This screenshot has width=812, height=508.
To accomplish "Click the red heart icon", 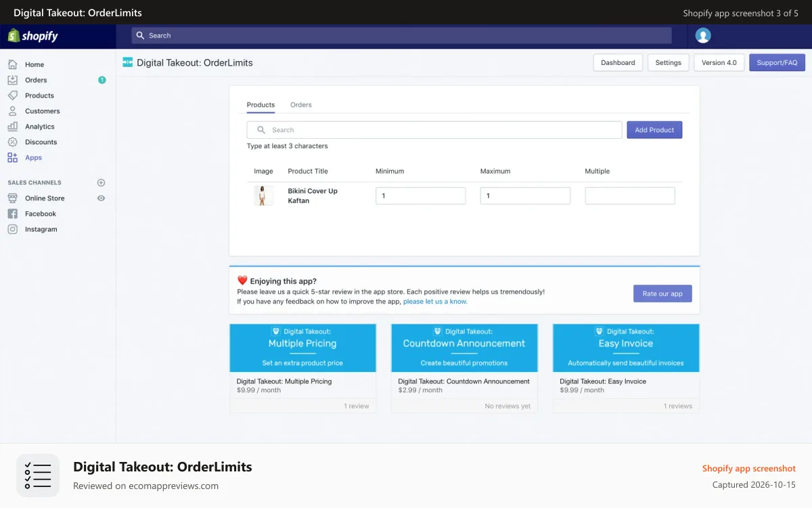I will (x=242, y=280).
